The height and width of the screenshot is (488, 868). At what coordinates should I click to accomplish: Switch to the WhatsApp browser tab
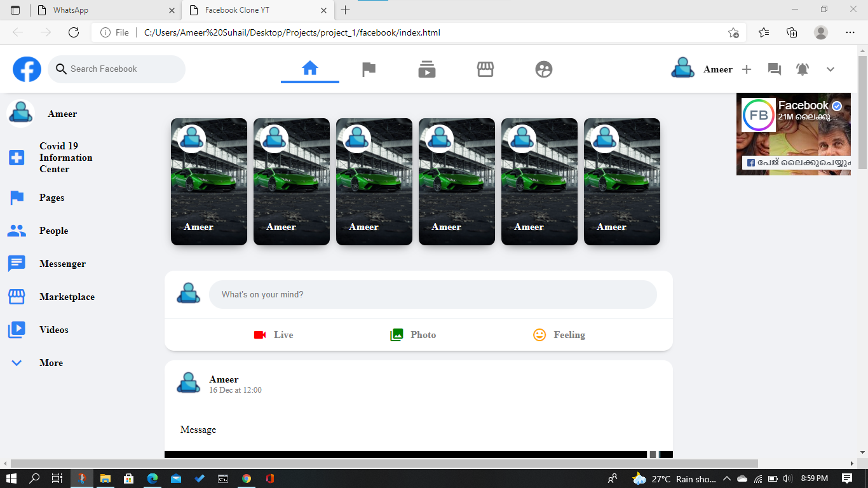(105, 10)
